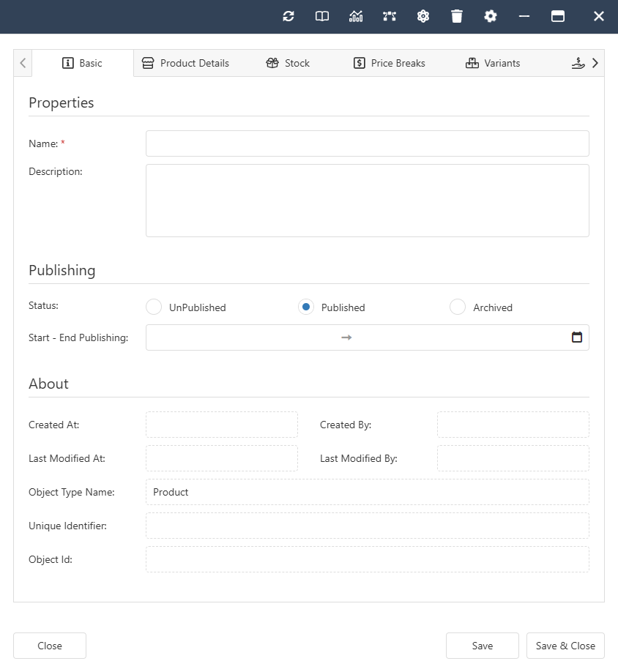Viewport: 618px width, 672px height.
Task: Click the atom icon in the title bar
Action: (423, 16)
